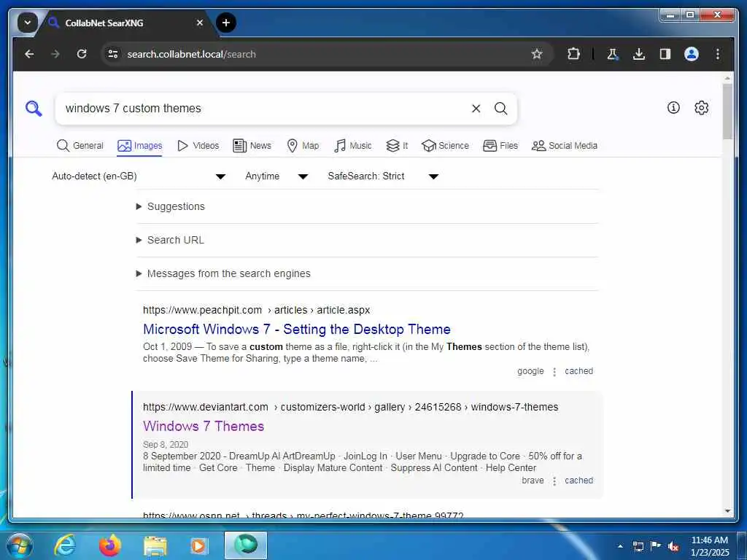Switch to the News category tab
747x560 pixels.
(252, 146)
